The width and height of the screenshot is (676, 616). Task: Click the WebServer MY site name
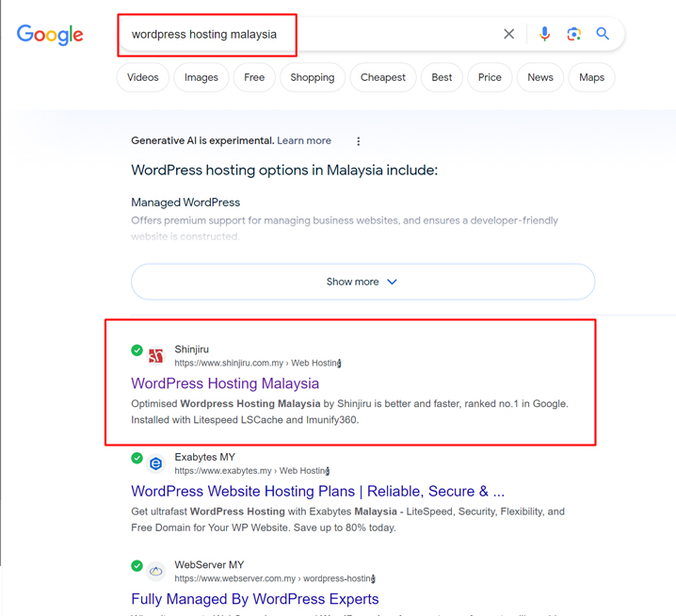[x=209, y=565]
